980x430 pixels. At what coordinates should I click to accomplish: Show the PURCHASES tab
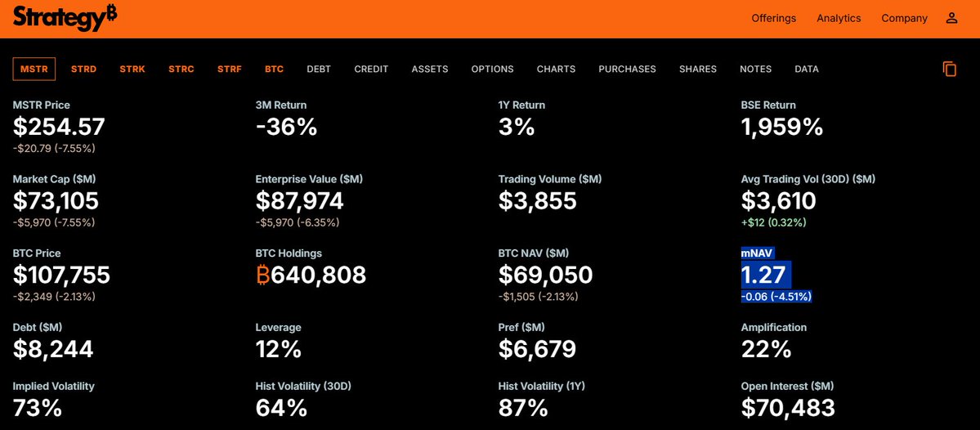click(627, 69)
